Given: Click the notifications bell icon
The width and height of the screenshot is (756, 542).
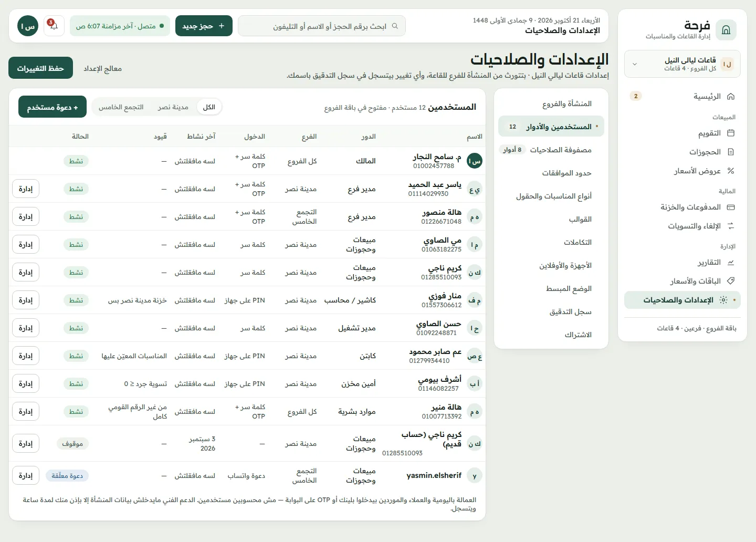Looking at the screenshot, I should click(54, 26).
